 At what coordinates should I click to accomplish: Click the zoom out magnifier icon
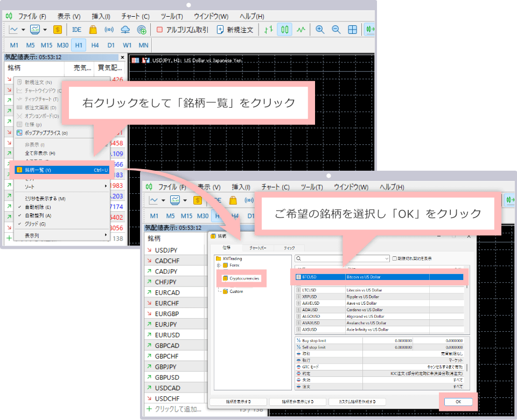coord(336,30)
